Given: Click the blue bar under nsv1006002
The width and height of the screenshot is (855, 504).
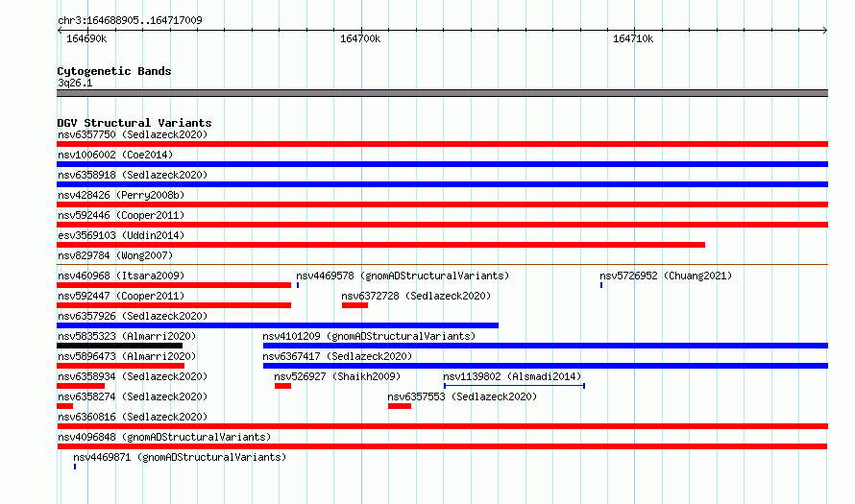Looking at the screenshot, I should click(x=442, y=164).
